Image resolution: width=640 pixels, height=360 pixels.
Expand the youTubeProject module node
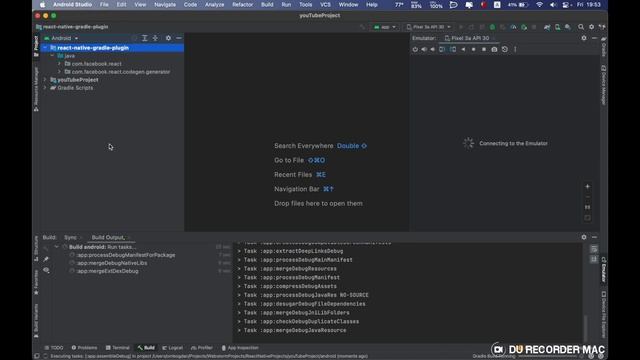click(45, 80)
